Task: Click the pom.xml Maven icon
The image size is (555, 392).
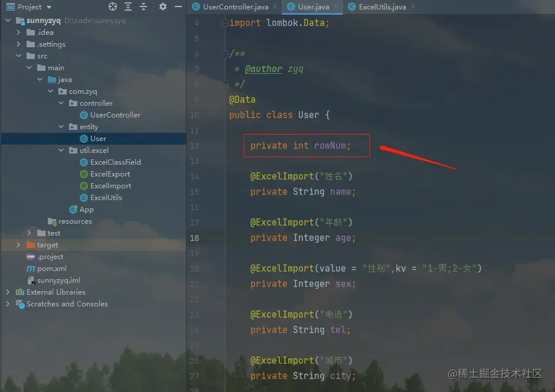Action: point(31,269)
